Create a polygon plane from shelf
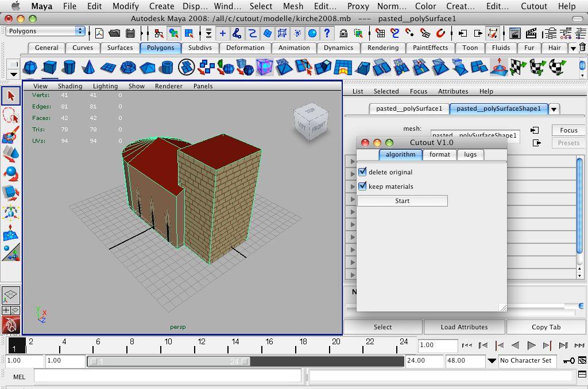 (108, 68)
